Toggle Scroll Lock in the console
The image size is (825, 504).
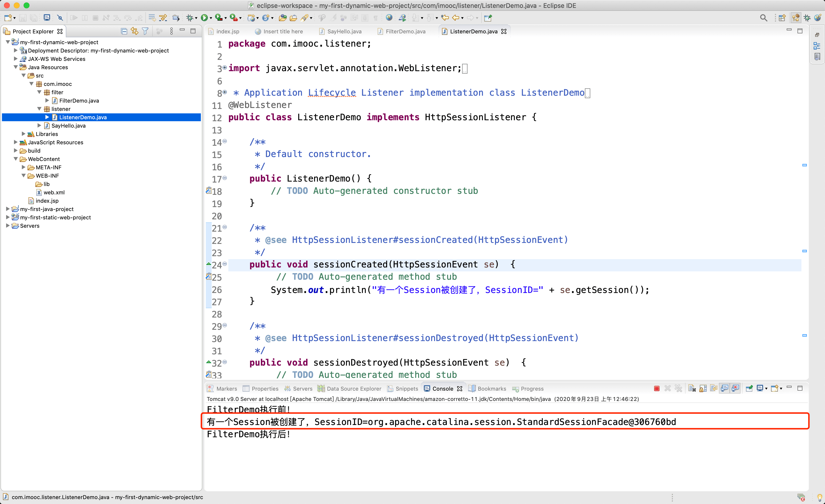703,388
